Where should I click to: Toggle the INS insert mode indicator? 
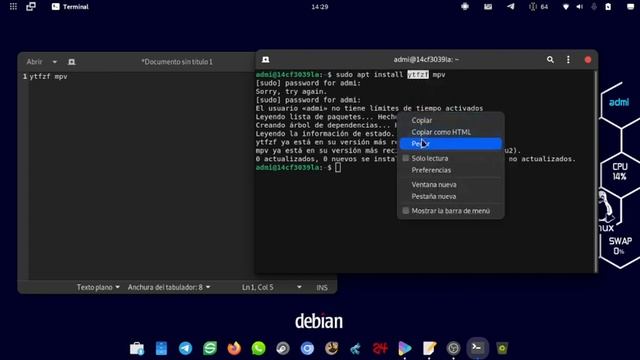pyautogui.click(x=322, y=287)
